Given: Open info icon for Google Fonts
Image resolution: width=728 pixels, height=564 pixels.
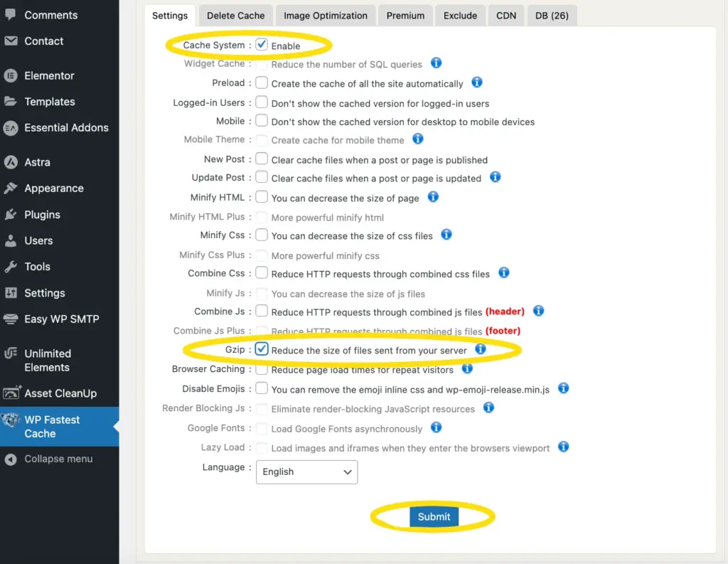Looking at the screenshot, I should [436, 427].
